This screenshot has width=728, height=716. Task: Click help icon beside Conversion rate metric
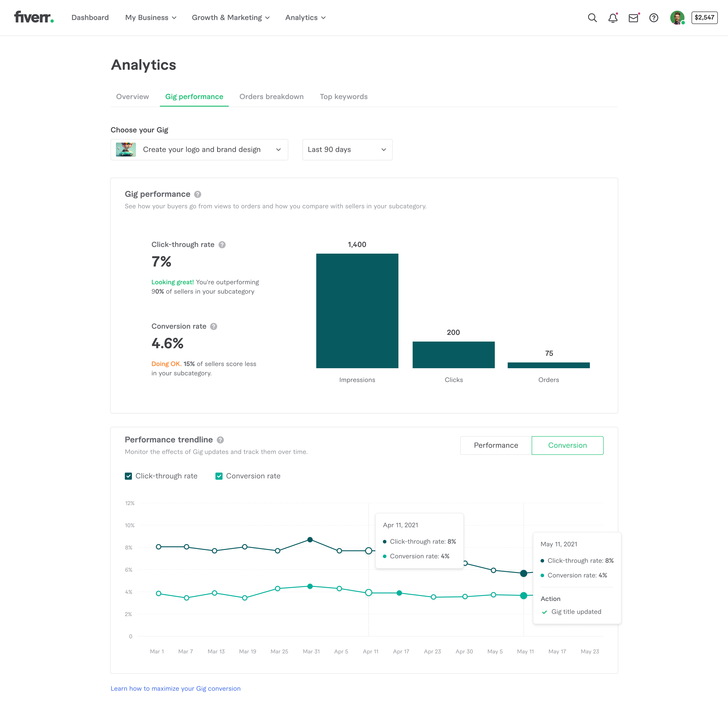pyautogui.click(x=214, y=326)
